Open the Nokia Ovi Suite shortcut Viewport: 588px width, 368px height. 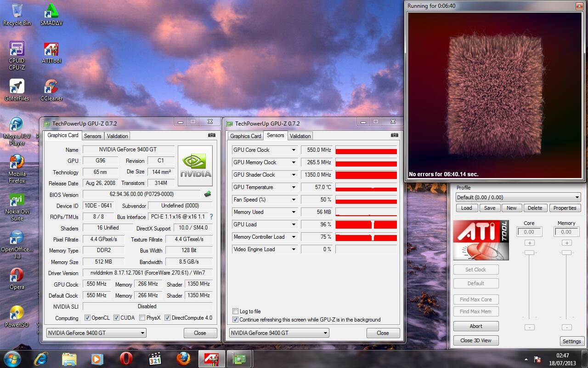(17, 207)
